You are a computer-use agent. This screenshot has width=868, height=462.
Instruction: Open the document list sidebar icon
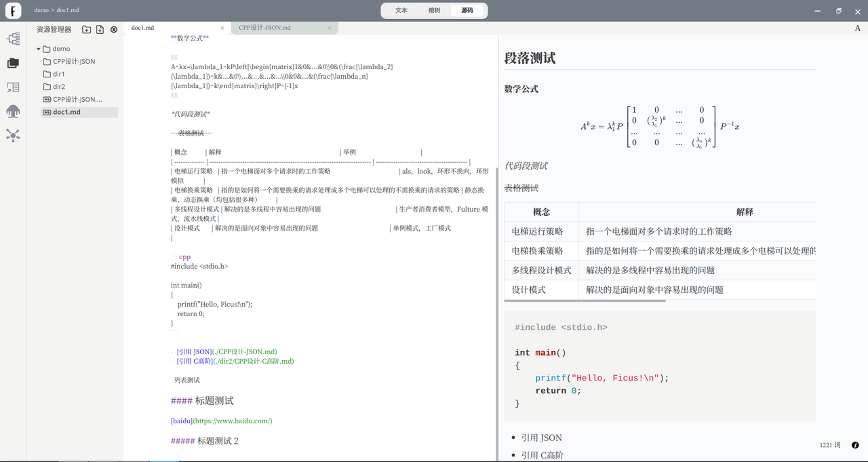13,88
